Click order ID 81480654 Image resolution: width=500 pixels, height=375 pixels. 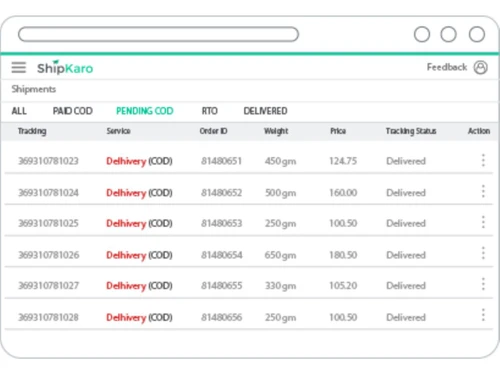point(222,255)
